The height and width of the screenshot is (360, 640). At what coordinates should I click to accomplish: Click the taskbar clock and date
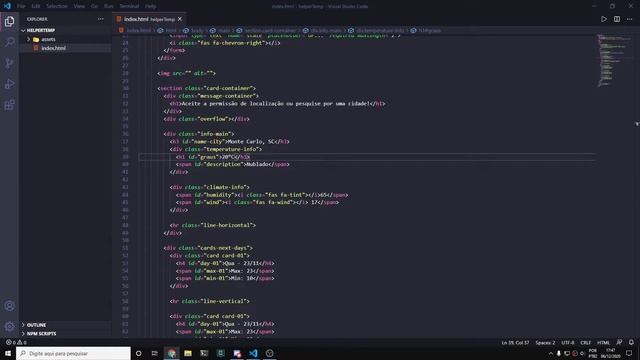(611, 353)
